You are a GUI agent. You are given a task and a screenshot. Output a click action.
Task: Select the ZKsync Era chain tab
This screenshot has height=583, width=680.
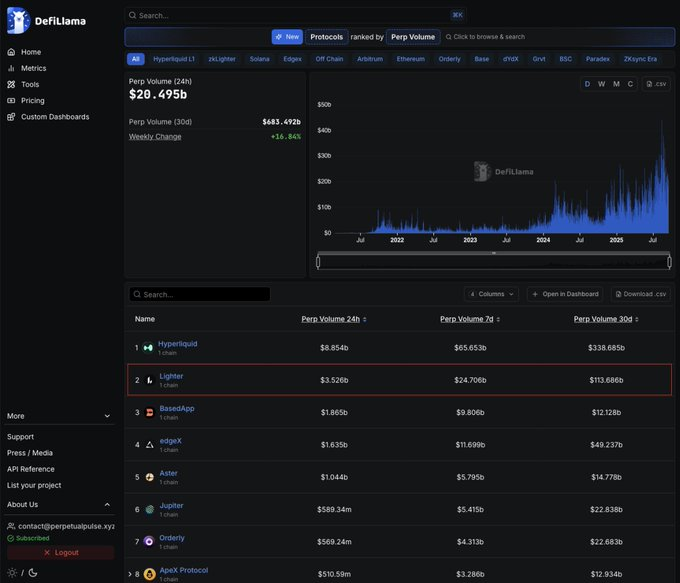(x=640, y=59)
